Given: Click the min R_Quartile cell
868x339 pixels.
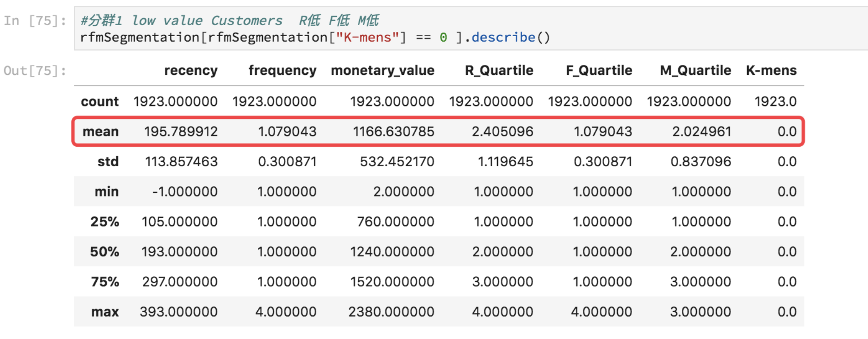Looking at the screenshot, I should [503, 191].
